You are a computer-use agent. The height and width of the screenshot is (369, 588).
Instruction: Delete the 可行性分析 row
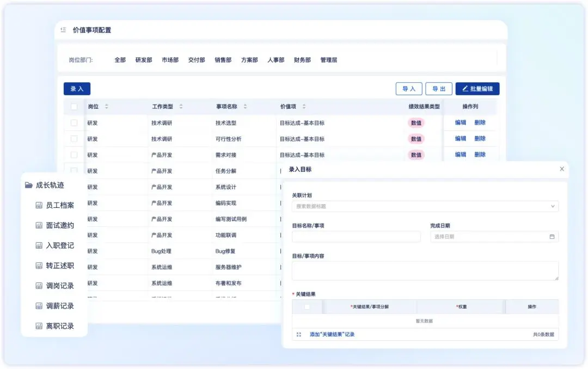coord(480,139)
